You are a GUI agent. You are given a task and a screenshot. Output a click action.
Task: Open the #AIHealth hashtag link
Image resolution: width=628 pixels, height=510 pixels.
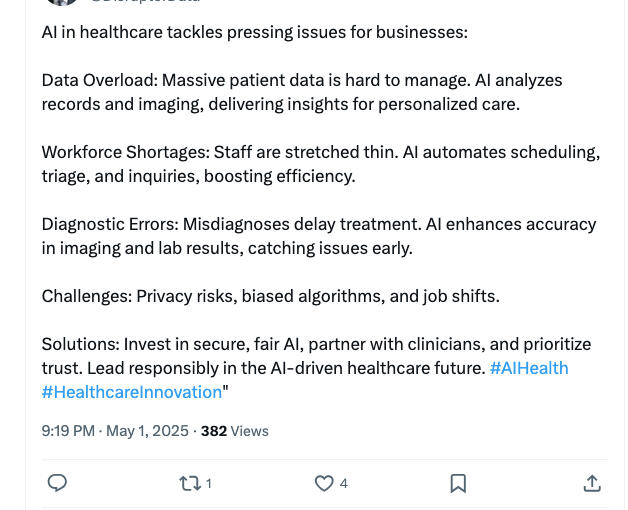pyautogui.click(x=529, y=368)
